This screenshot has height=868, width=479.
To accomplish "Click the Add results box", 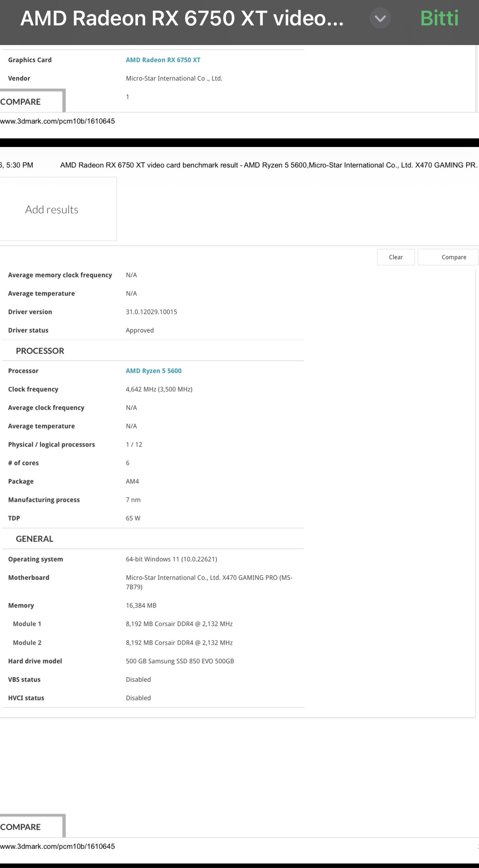I will [x=58, y=209].
